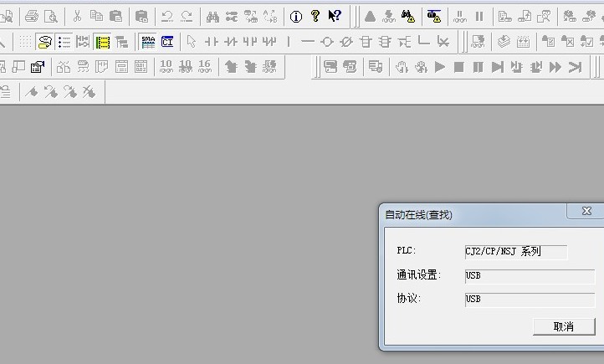Toggle the grid display icon
This screenshot has width=604, height=364.
point(25,41)
